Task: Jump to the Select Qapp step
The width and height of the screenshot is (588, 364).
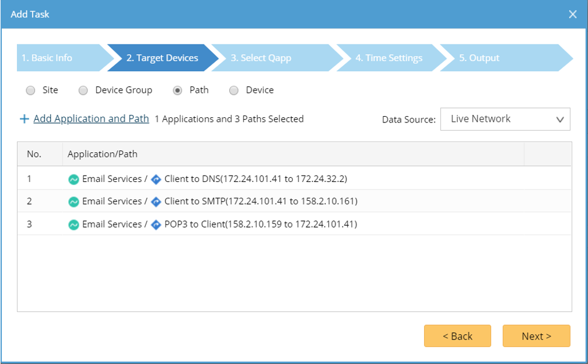Action: 261,58
